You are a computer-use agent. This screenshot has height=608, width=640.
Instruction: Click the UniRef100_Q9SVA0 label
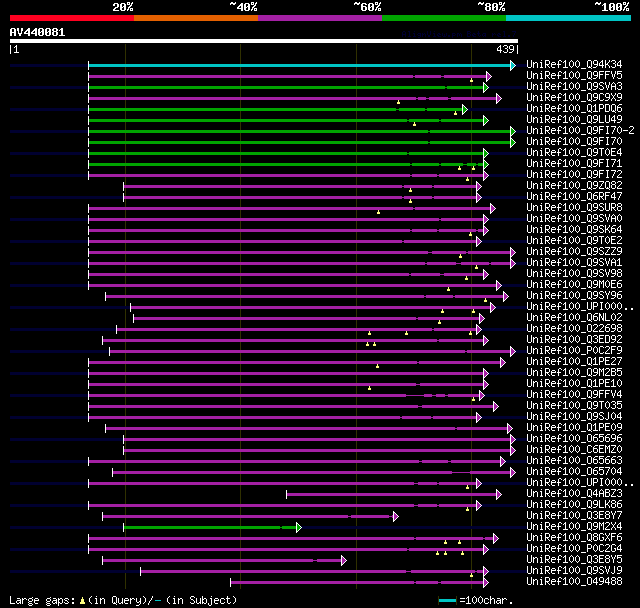pos(574,218)
